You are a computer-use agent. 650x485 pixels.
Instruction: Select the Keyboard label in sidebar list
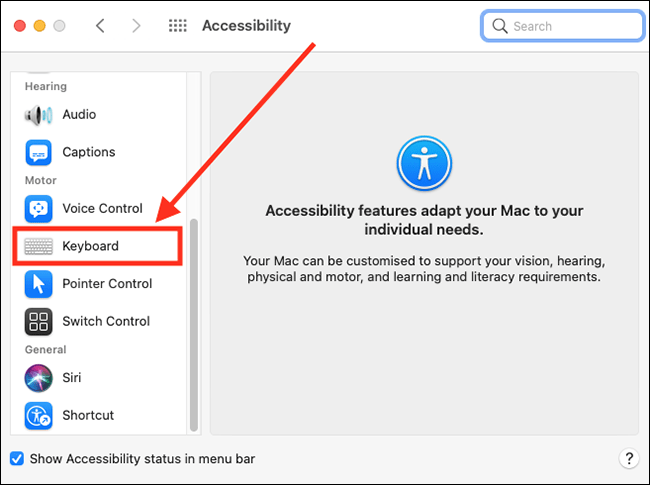[90, 246]
